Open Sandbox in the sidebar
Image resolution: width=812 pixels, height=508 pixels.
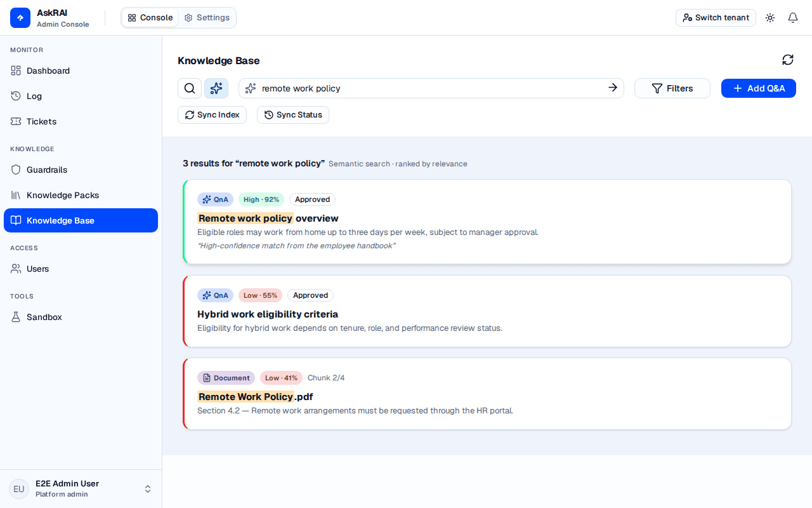click(x=81, y=317)
